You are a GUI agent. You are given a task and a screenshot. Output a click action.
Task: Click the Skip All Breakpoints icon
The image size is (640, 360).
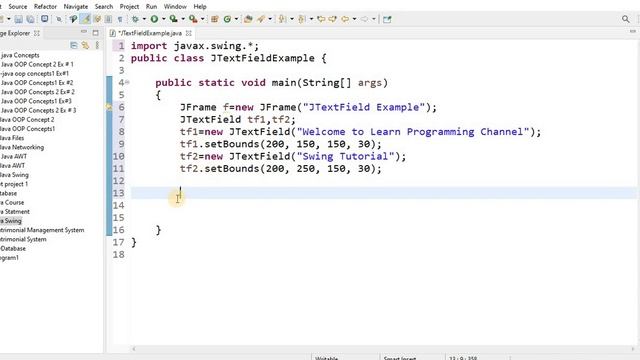tap(59, 19)
